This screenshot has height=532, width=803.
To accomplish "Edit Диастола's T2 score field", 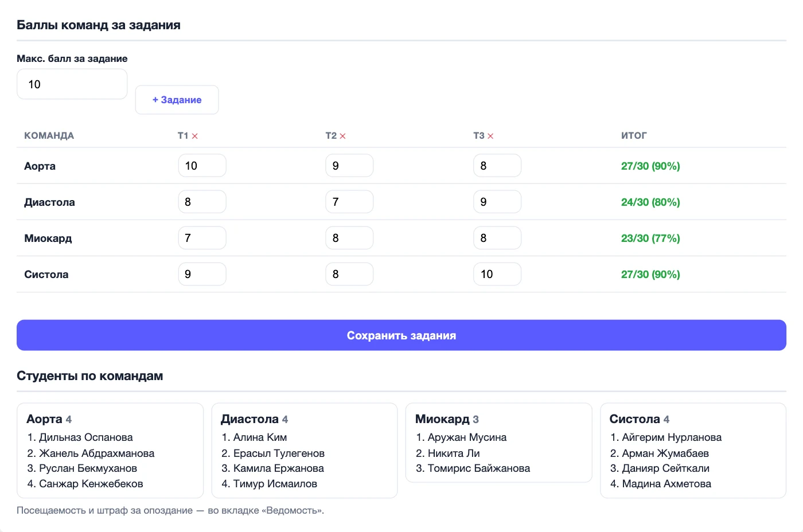I will click(349, 202).
